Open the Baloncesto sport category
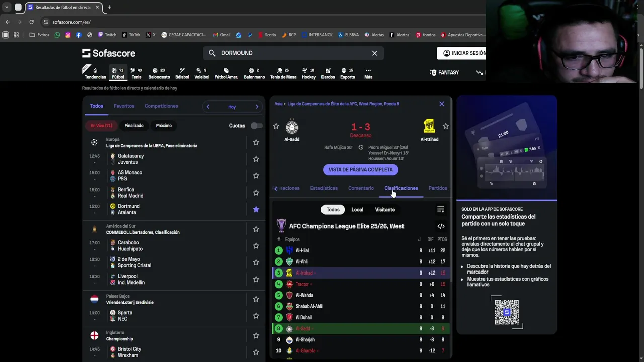The image size is (644, 362). (159, 73)
